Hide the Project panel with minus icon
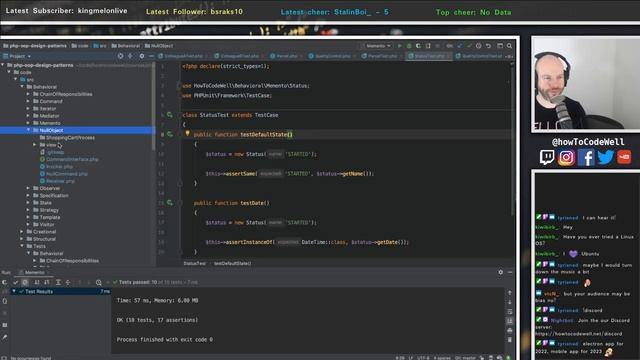This screenshot has width=640, height=360. [x=151, y=56]
